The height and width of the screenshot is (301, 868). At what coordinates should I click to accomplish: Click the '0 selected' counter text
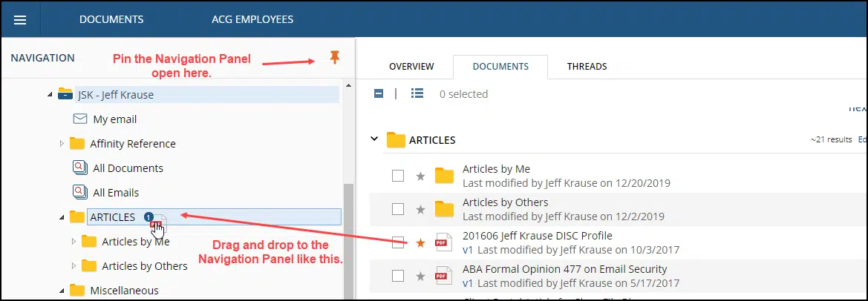(x=463, y=94)
